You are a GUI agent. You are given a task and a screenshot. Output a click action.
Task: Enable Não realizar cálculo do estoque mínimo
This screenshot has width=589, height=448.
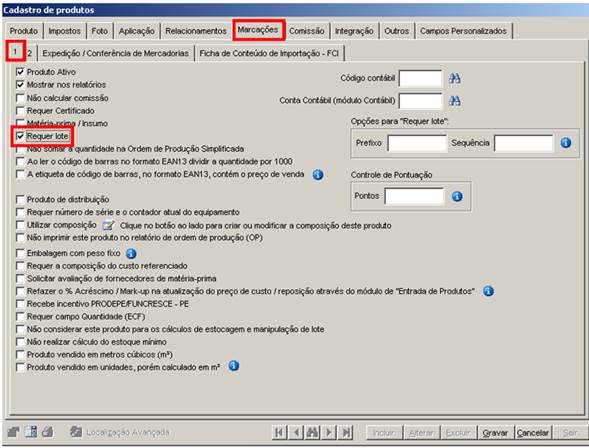(x=20, y=342)
